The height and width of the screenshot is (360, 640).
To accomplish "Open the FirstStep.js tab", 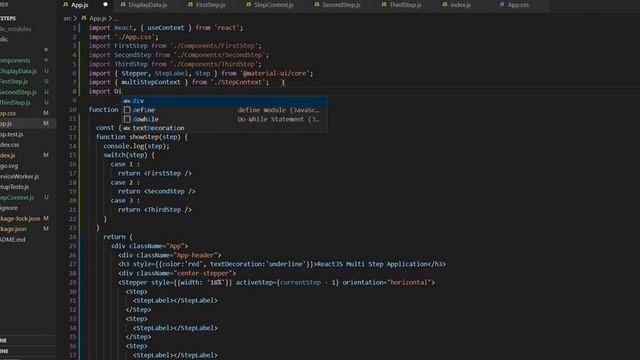I will click(x=211, y=5).
